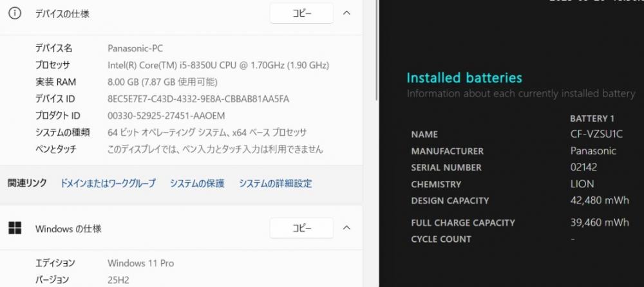Screen dimensions: 644x287
Task: Collapse the Windows の仕様 section chevron
Action: [346, 228]
